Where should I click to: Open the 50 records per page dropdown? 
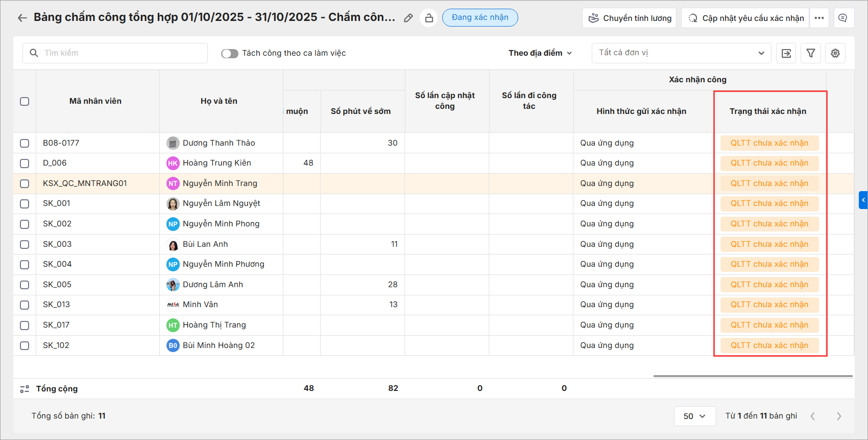click(x=694, y=416)
